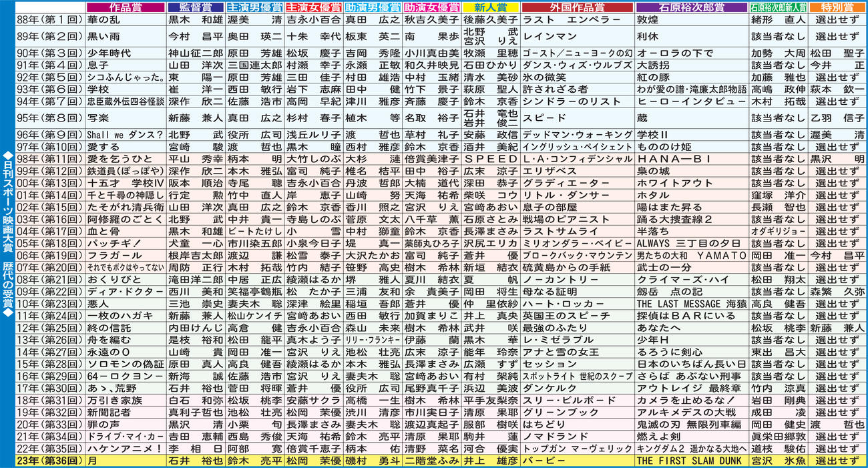868x468 pixels.
Task: Select lead actor 菅田将暉
Action: [x=254, y=388]
